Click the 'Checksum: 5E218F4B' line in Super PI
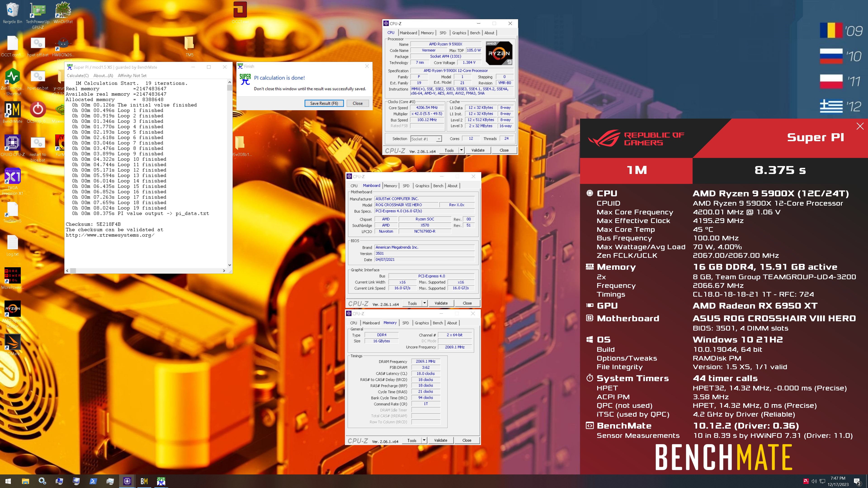Viewport: 868px width, 488px height. (x=93, y=224)
